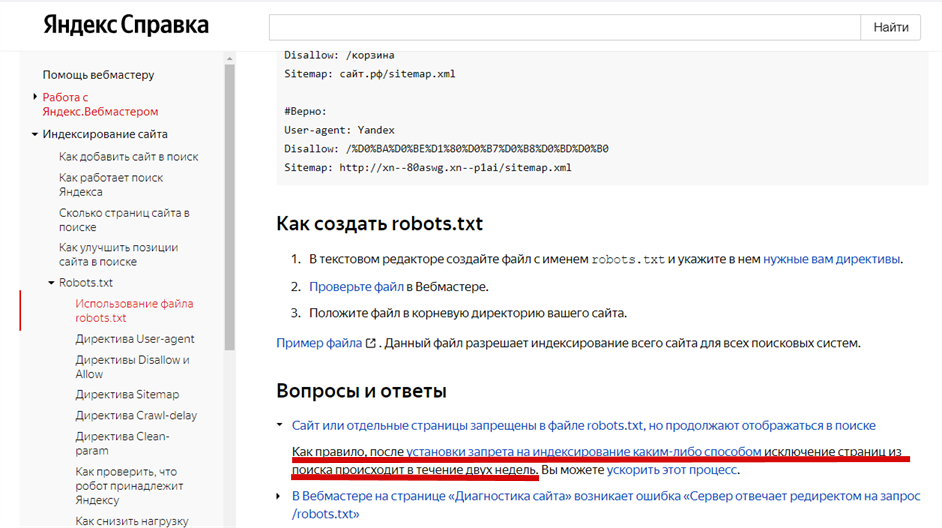
Task: Click the sidebar scrollbar thumb
Action: (229, 207)
